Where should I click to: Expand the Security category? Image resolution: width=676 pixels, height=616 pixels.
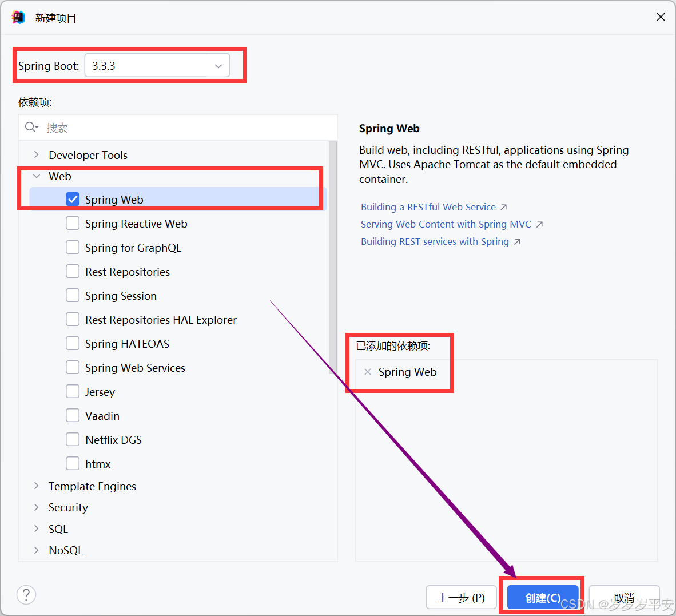tap(37, 507)
